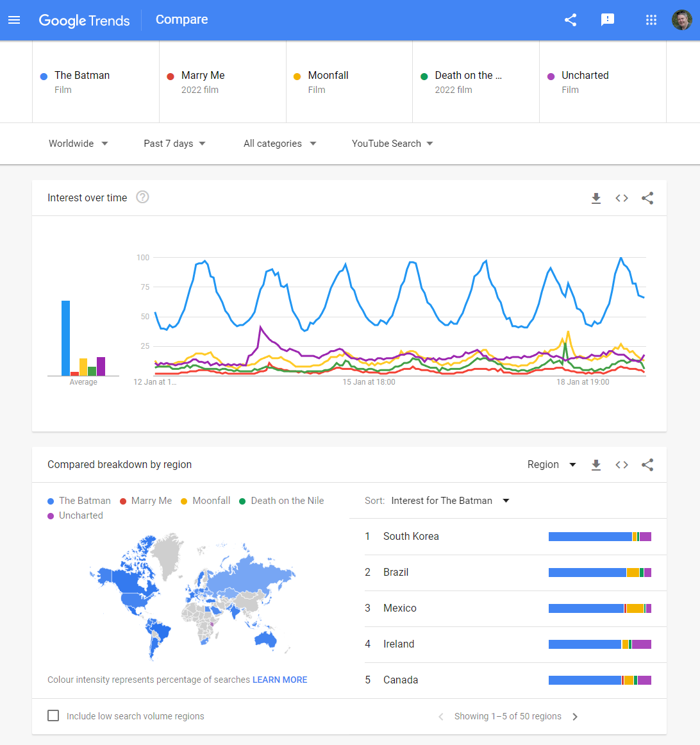This screenshot has height=745, width=700.
Task: Open the All categories dropdown
Action: (x=279, y=144)
